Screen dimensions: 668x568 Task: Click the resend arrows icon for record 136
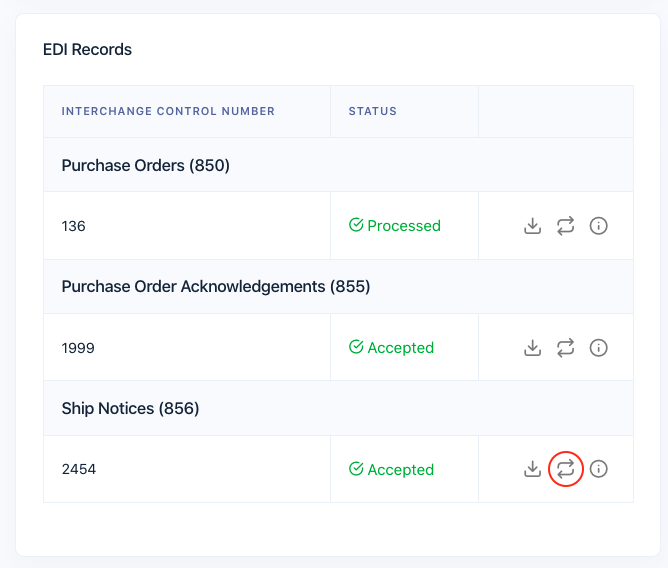(566, 226)
